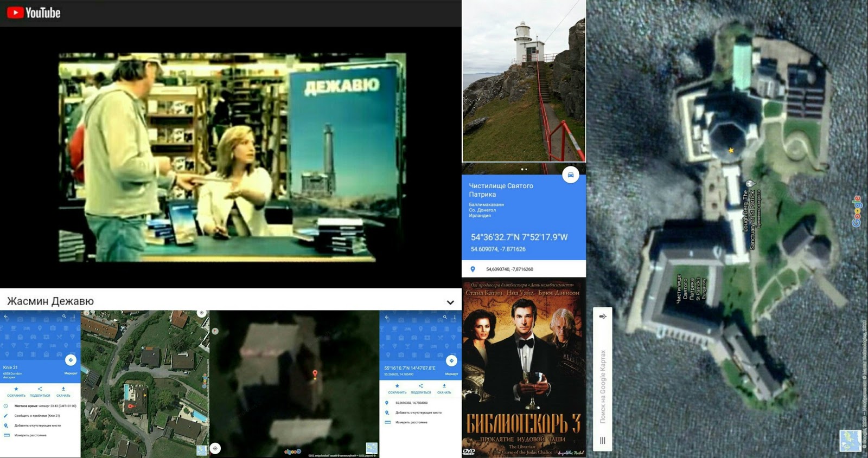Tap the car directions button on Чистилище card
Screen dimensions: 868x458
[x=571, y=175]
